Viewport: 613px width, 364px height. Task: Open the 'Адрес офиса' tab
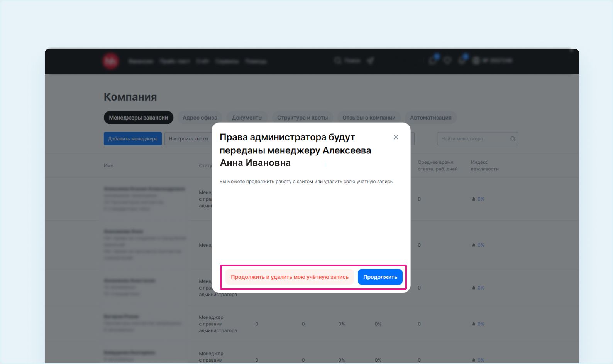200,118
